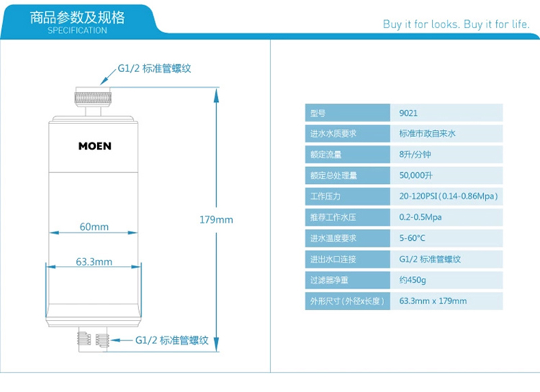Click the threaded bottom outlet of filter
The image size is (540, 392).
[93, 340]
